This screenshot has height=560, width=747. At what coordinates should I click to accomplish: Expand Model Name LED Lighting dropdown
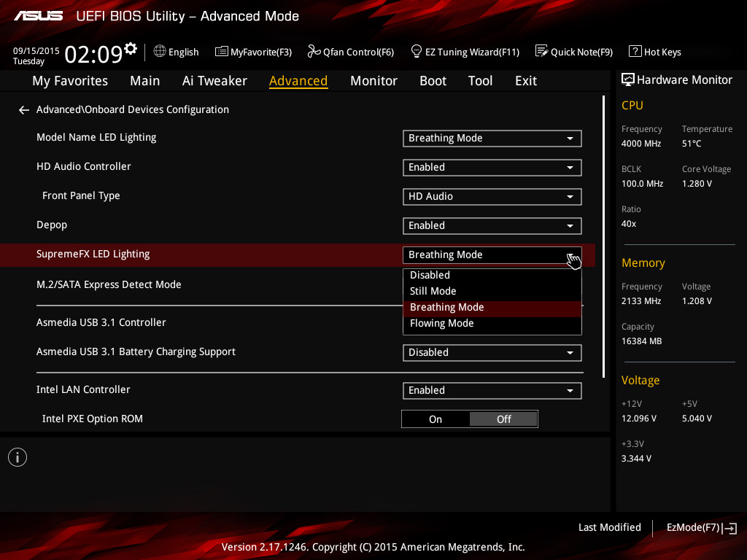(492, 139)
